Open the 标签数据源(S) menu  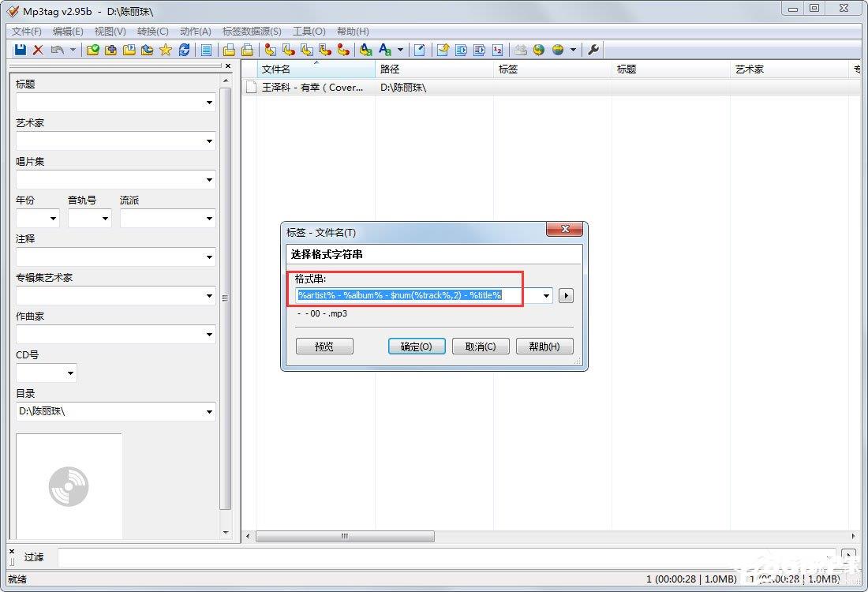(252, 32)
